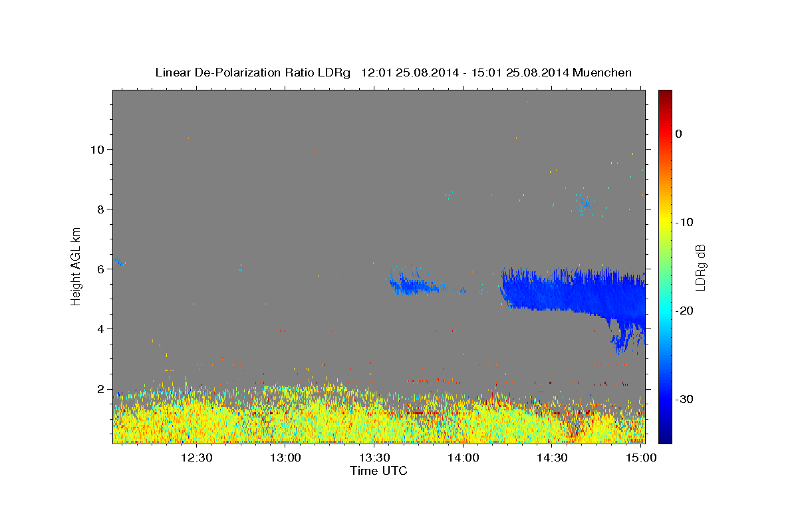798x532 pixels.
Task: Click the '14:30' time axis label
Action: (x=552, y=458)
